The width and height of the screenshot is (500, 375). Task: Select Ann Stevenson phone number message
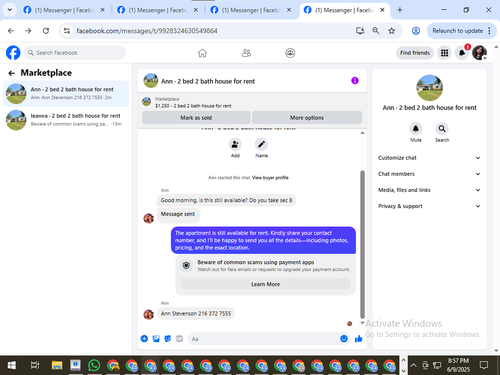(x=196, y=314)
